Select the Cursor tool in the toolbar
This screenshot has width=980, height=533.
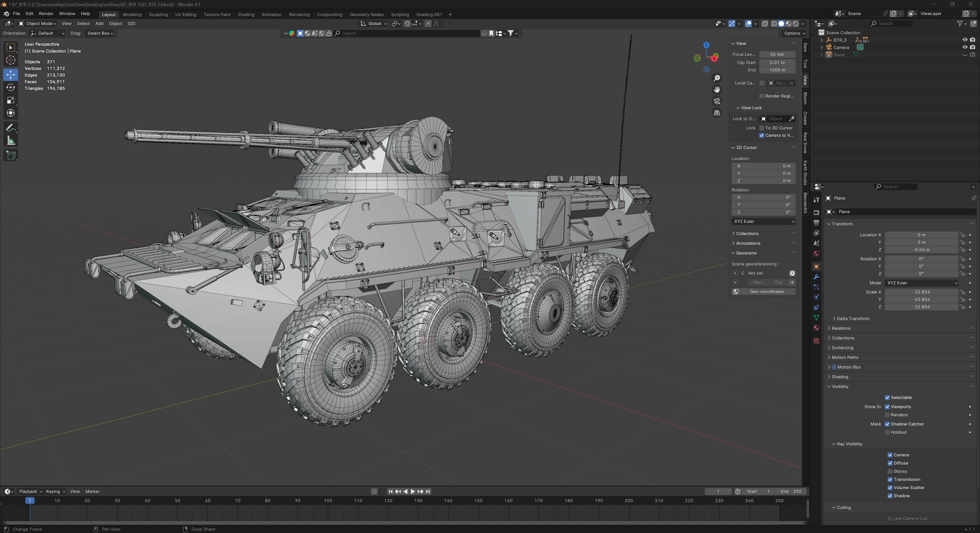click(11, 60)
